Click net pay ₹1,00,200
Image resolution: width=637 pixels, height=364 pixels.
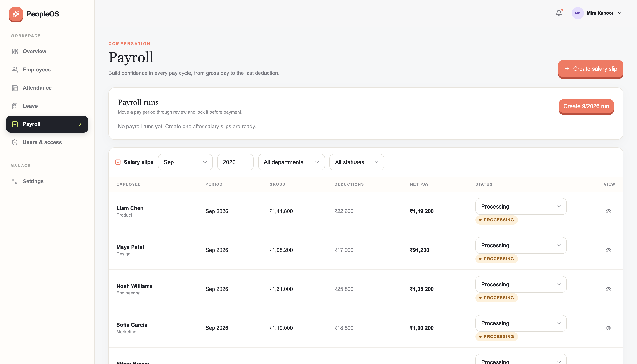click(x=422, y=328)
